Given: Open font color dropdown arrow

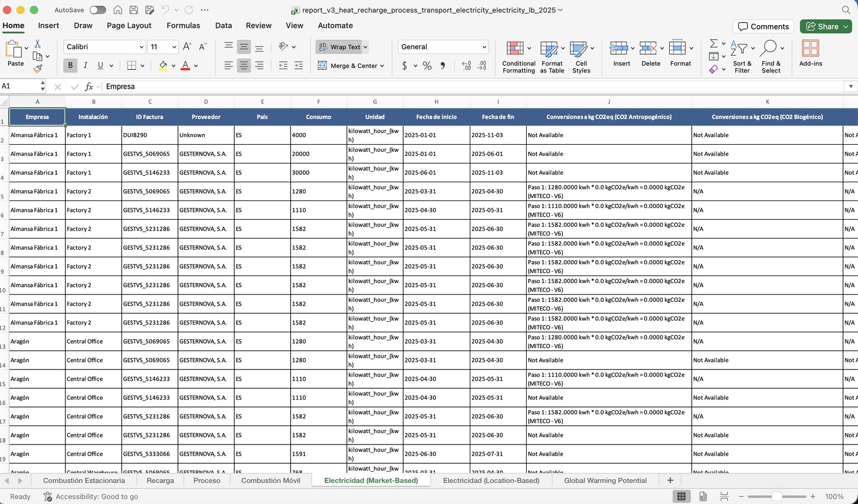Looking at the screenshot, I should pos(196,66).
